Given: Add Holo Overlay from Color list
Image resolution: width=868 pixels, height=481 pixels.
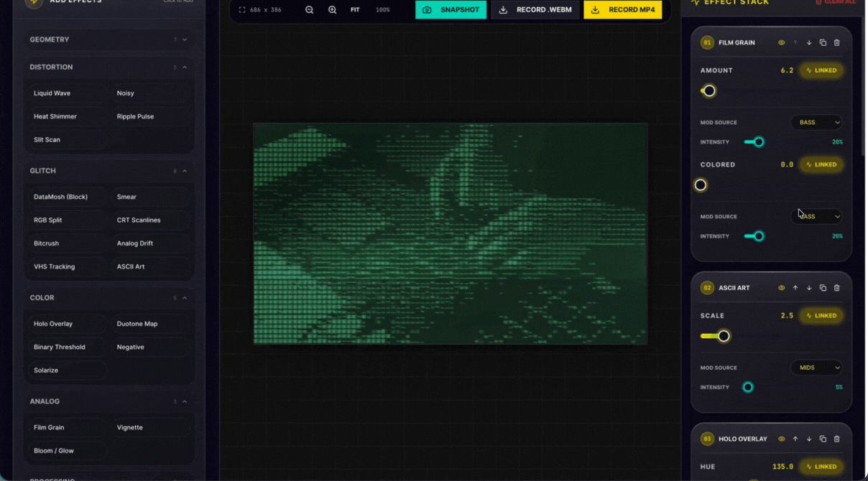Looking at the screenshot, I should 67,324.
